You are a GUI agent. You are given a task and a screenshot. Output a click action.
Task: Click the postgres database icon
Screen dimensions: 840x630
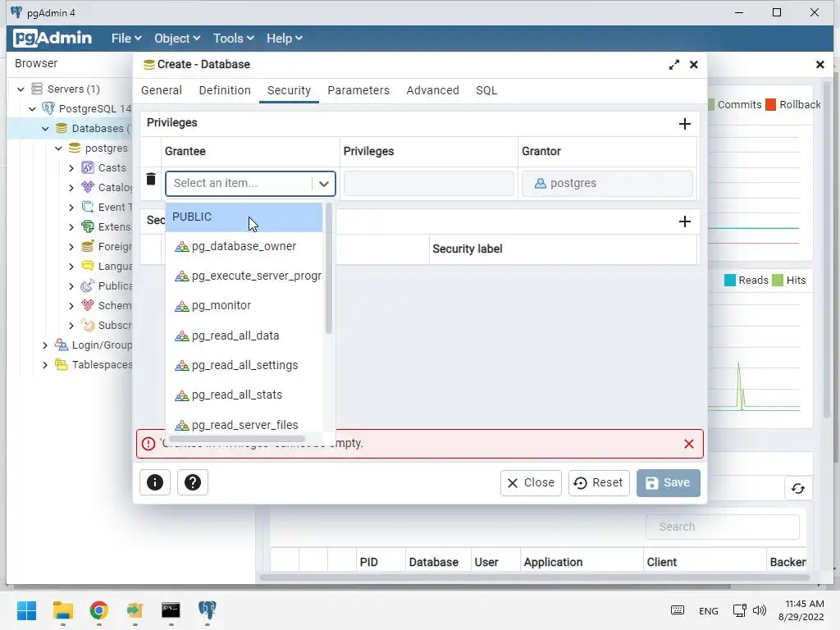pos(75,148)
